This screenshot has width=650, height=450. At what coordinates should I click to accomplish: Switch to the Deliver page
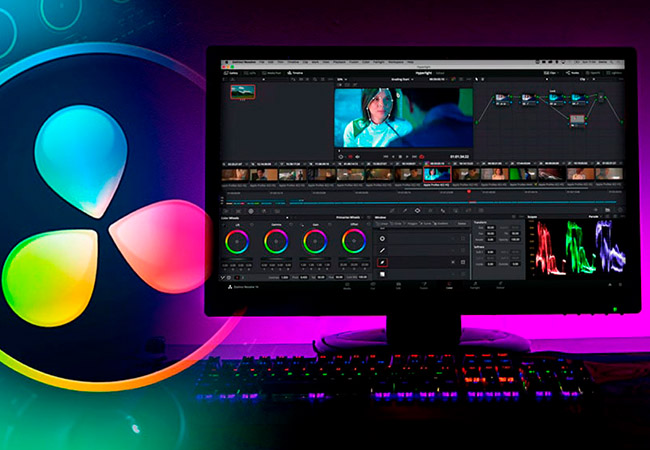[x=500, y=286]
